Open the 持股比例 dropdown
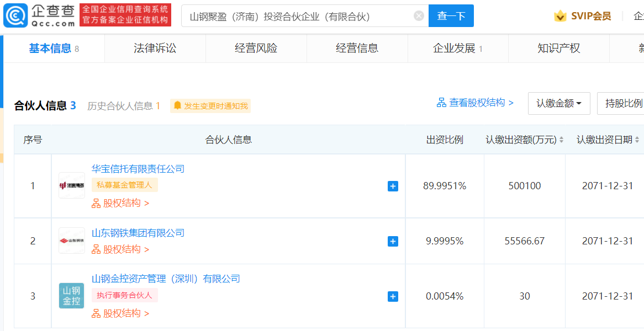The width and height of the screenshot is (644, 331). [621, 103]
